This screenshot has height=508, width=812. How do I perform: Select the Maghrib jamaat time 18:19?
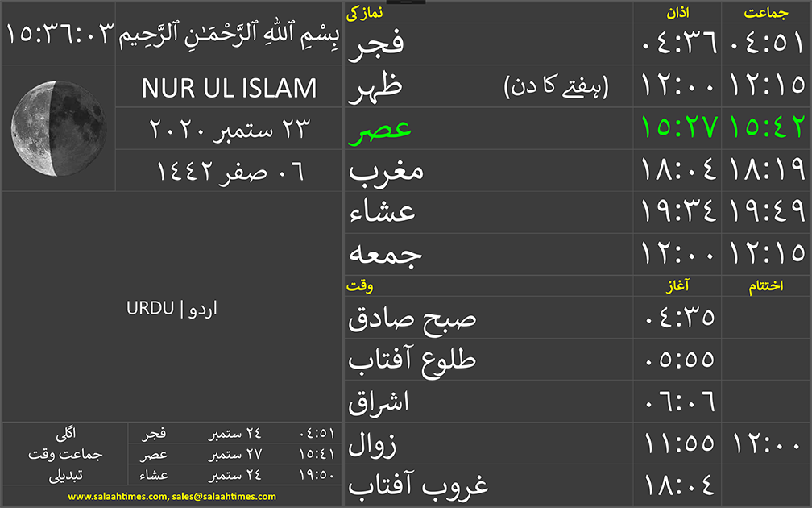click(x=767, y=170)
